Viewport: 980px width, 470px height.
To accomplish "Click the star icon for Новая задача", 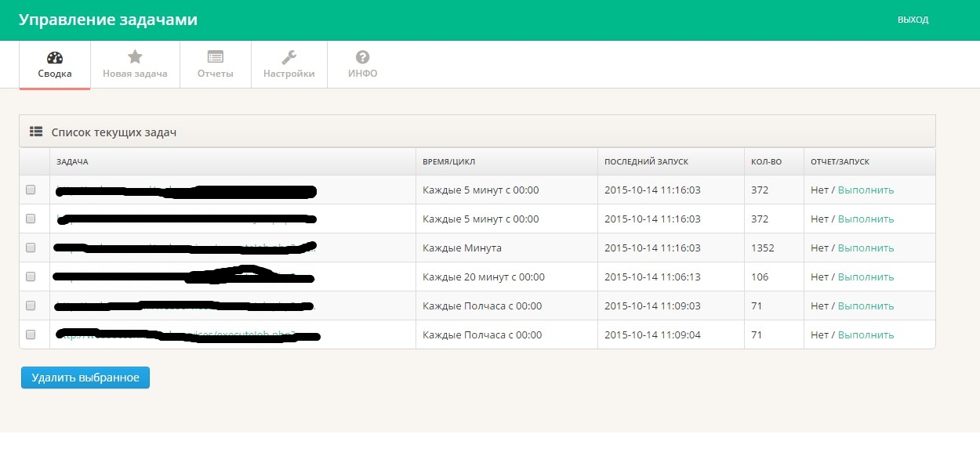I will click(135, 57).
